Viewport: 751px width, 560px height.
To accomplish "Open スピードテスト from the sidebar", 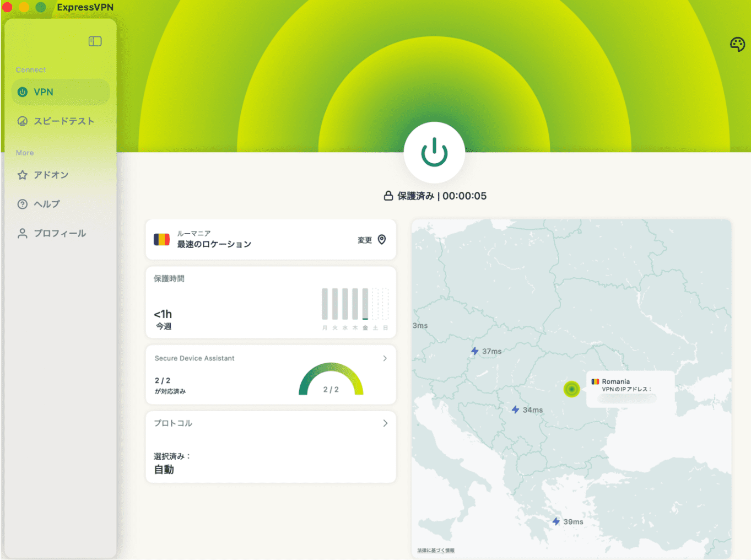I will [63, 121].
